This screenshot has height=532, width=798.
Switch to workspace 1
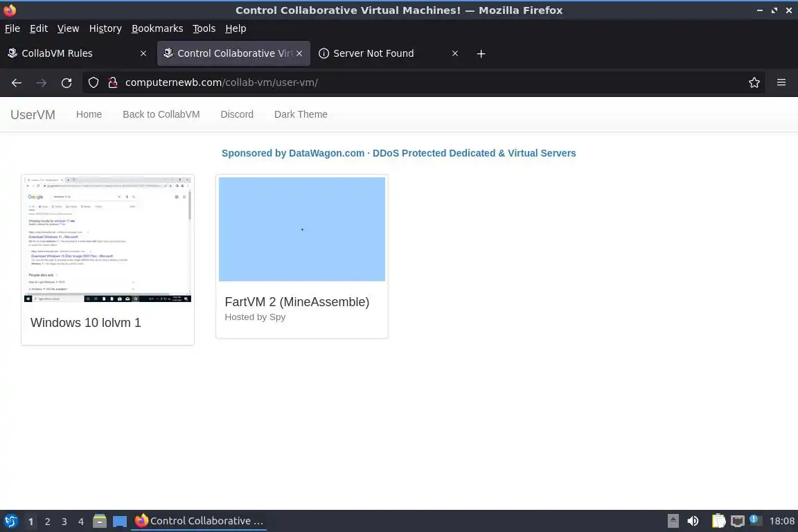click(x=31, y=522)
